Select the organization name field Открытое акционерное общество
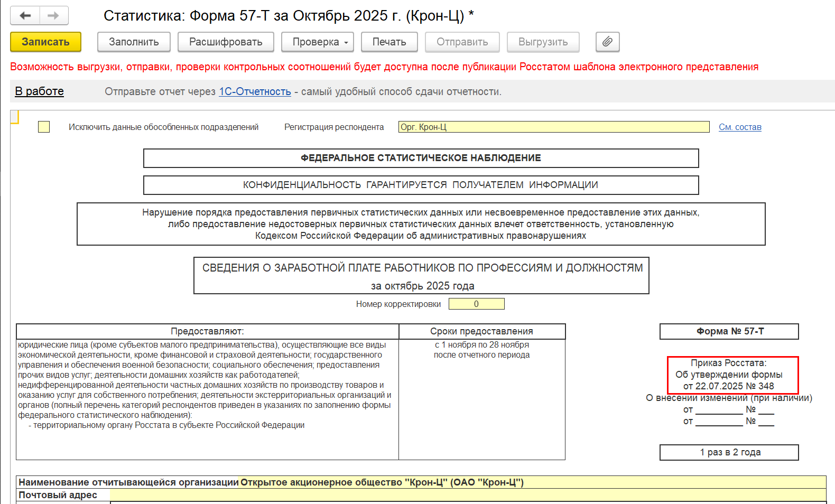Image resolution: width=835 pixels, height=504 pixels. [x=533, y=482]
